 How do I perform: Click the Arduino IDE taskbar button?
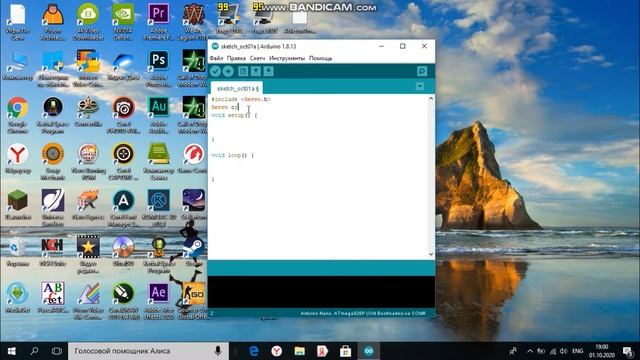tap(369, 351)
